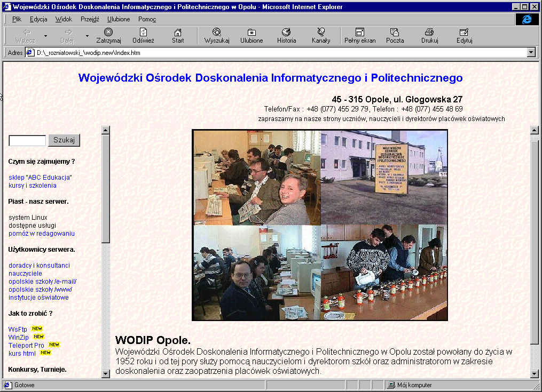Expand the Wstecz back history arrow
Screen dimensions: 542x392
pyautogui.click(x=45, y=36)
